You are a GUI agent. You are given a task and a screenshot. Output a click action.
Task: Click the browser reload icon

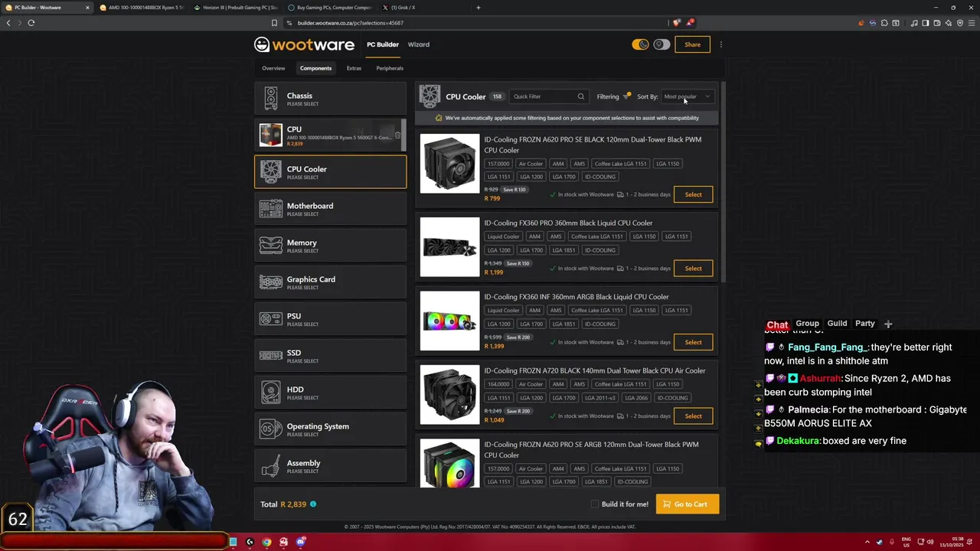(x=31, y=23)
